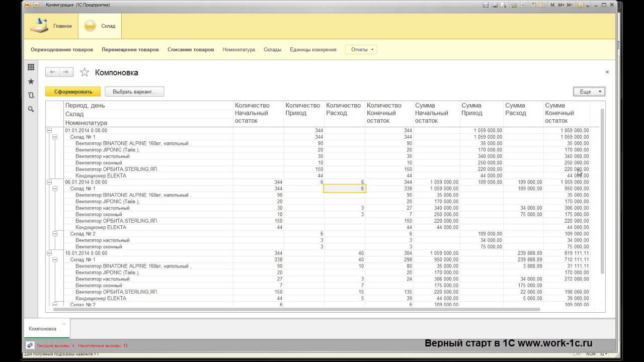Open the 1C main menu logo button
The image size is (644, 362).
click(x=28, y=5)
